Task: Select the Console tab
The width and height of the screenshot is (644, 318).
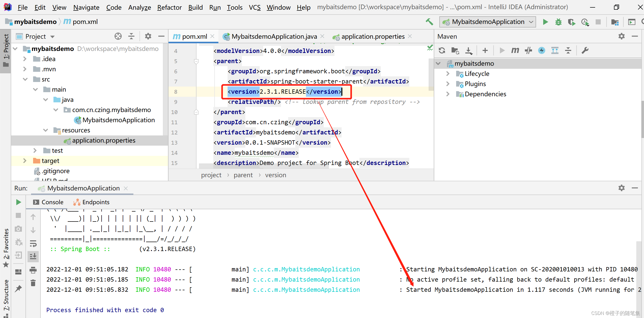Action: point(48,202)
